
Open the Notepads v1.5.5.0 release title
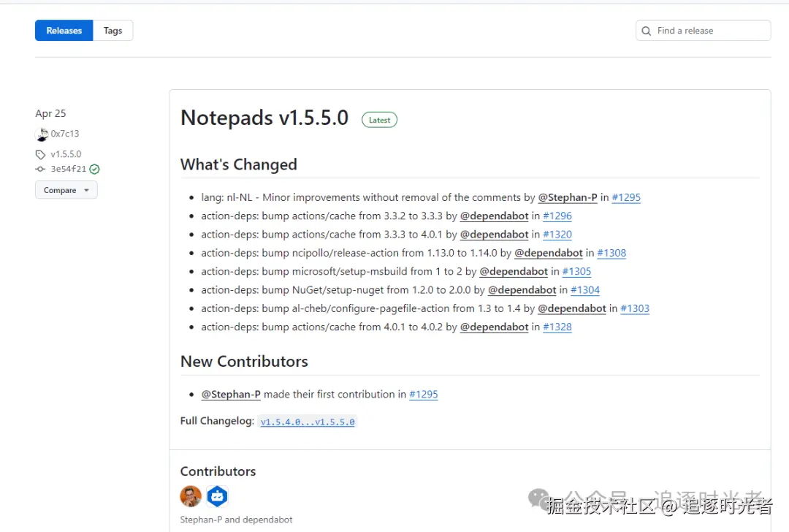264,118
